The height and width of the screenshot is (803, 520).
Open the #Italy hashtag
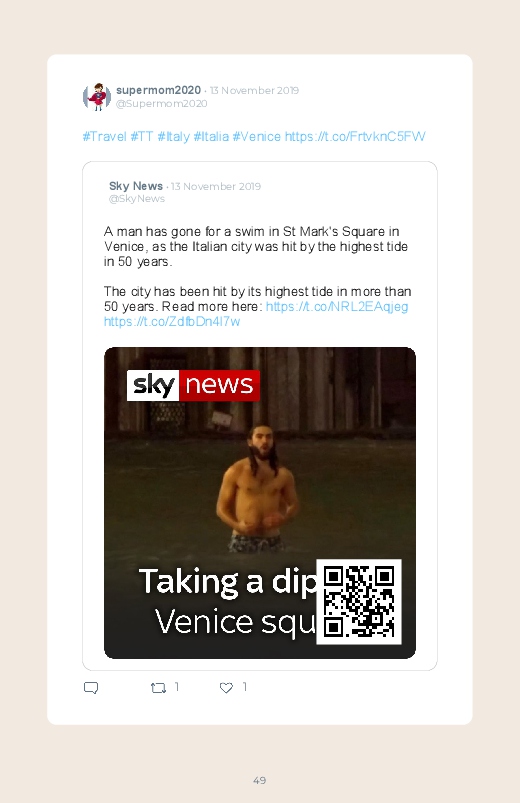tap(173, 137)
